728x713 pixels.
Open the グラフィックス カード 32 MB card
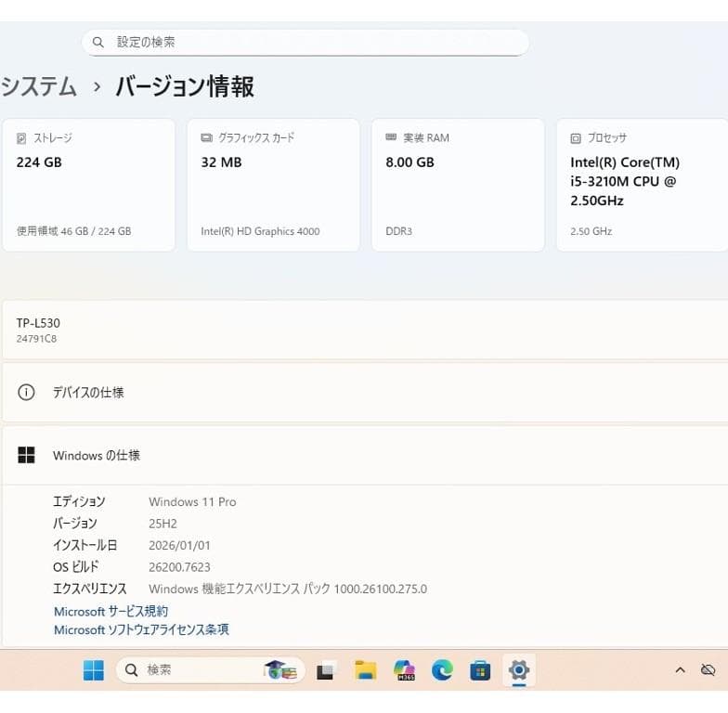point(273,185)
